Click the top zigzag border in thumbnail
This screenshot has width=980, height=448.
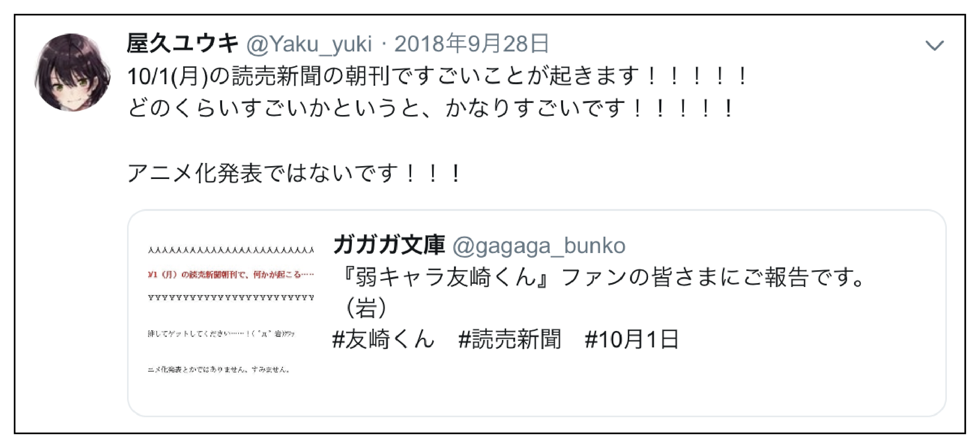click(x=231, y=250)
